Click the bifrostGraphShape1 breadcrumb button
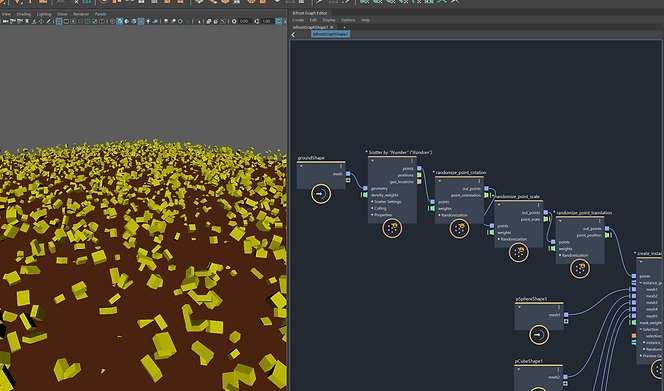 coord(330,34)
